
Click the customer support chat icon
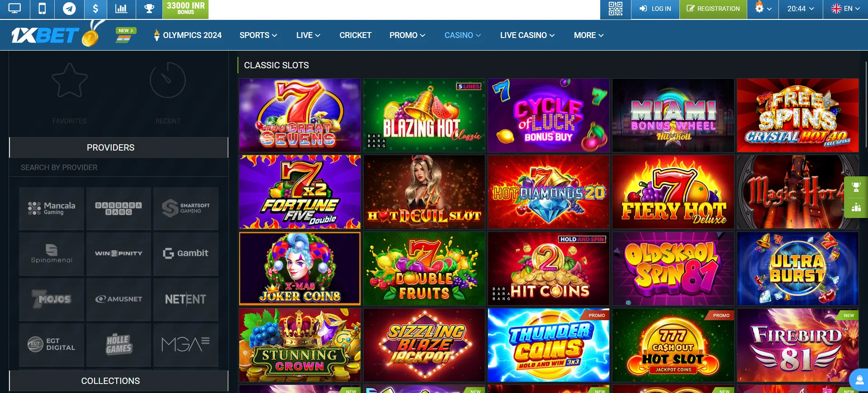pyautogui.click(x=859, y=380)
